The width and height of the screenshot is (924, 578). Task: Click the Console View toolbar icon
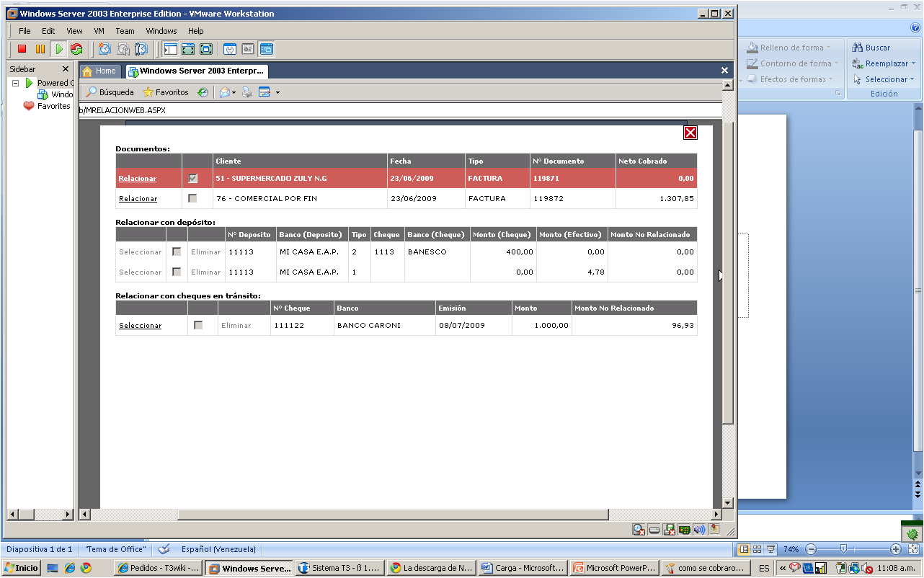pos(267,49)
